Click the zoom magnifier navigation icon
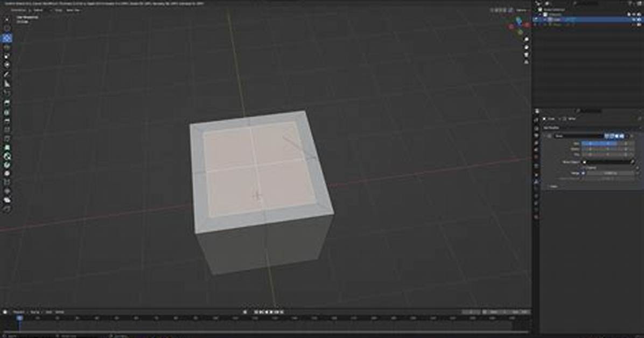644x338 pixels. (x=526, y=39)
